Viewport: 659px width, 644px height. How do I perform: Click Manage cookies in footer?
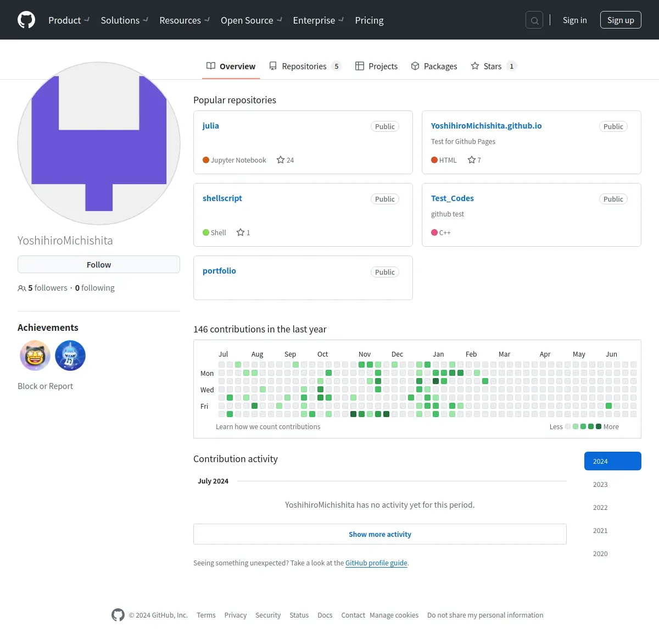(x=394, y=615)
